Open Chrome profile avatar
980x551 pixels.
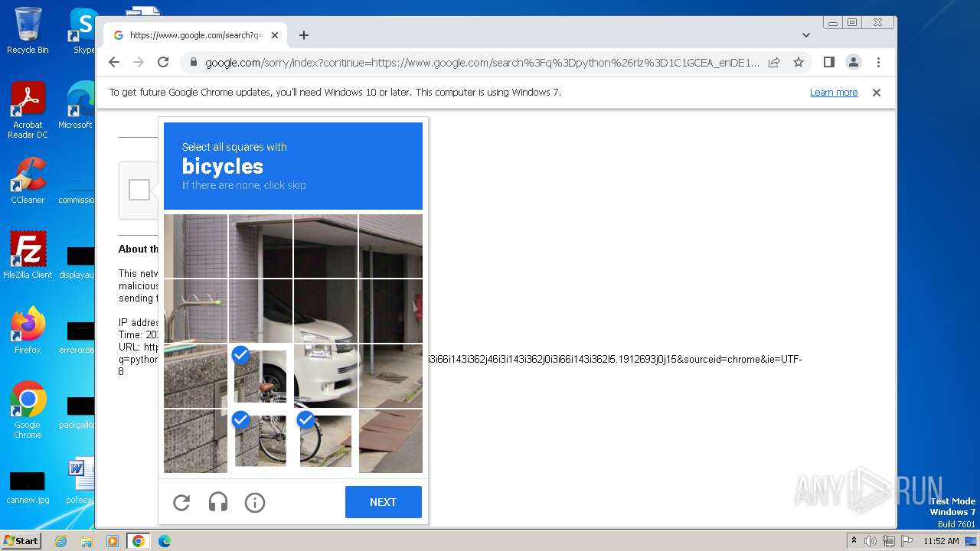point(854,62)
